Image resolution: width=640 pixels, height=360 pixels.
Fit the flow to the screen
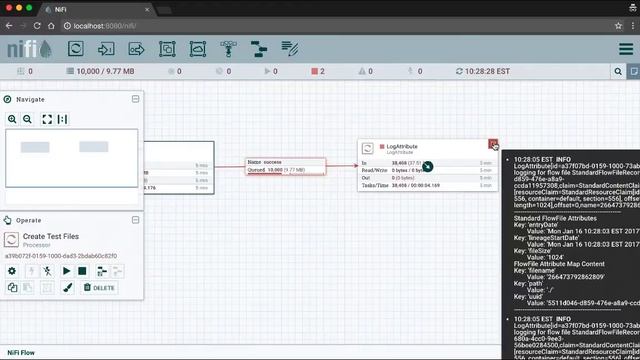click(x=47, y=119)
